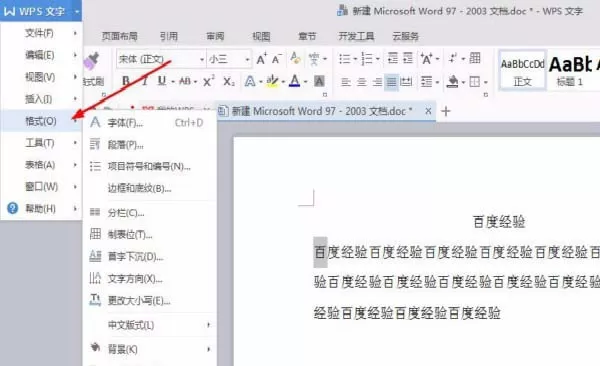Open the 插入(I) menu
The width and height of the screenshot is (600, 366).
pos(41,99)
